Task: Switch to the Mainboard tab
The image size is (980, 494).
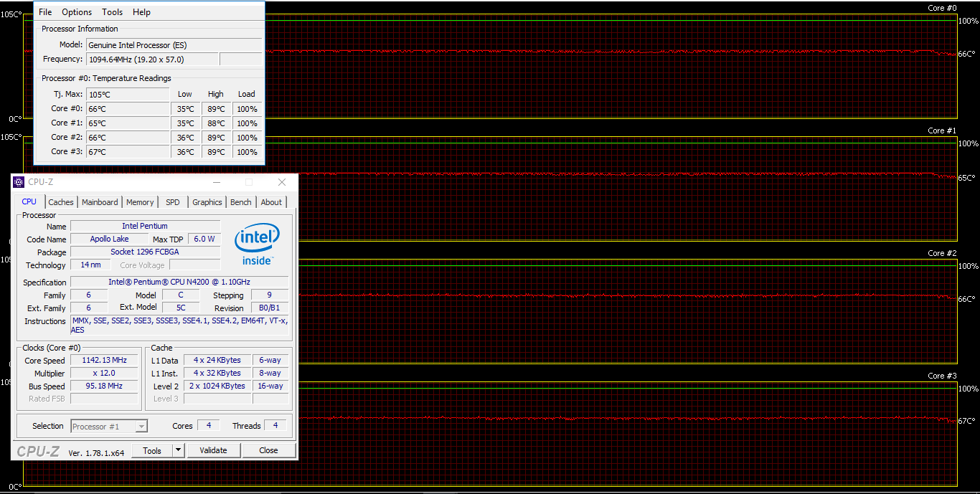Action: [100, 202]
